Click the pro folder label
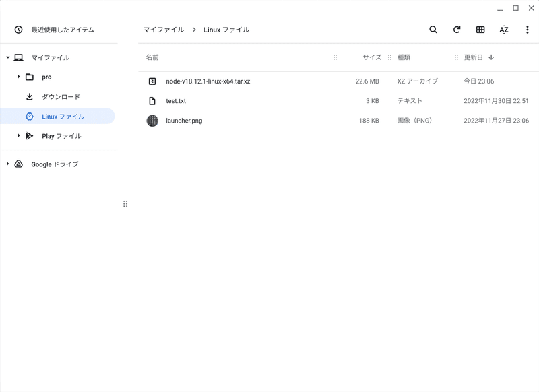This screenshot has height=392, width=539. click(x=46, y=77)
